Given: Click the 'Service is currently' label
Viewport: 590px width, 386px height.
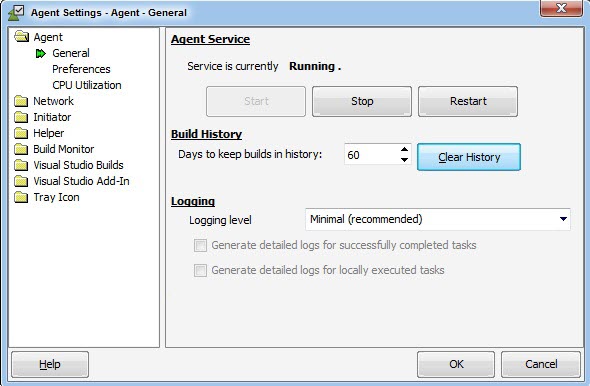Looking at the screenshot, I should (233, 66).
